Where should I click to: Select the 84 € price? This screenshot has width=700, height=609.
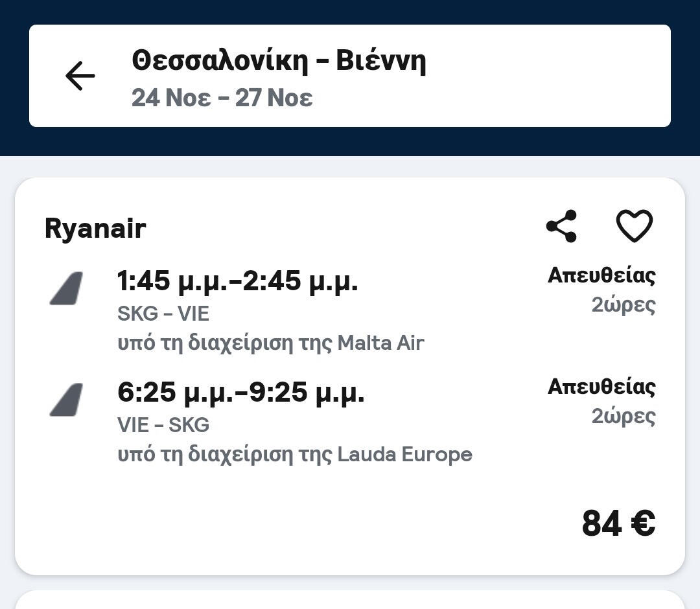point(618,523)
